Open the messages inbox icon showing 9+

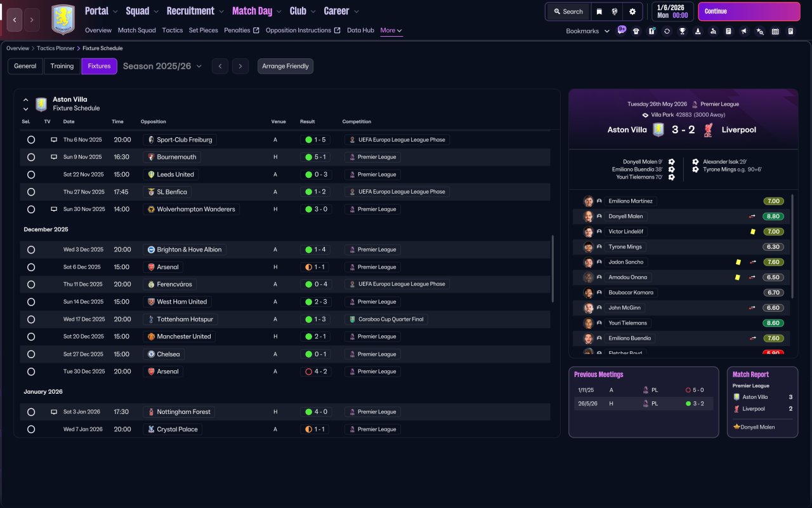pos(622,30)
